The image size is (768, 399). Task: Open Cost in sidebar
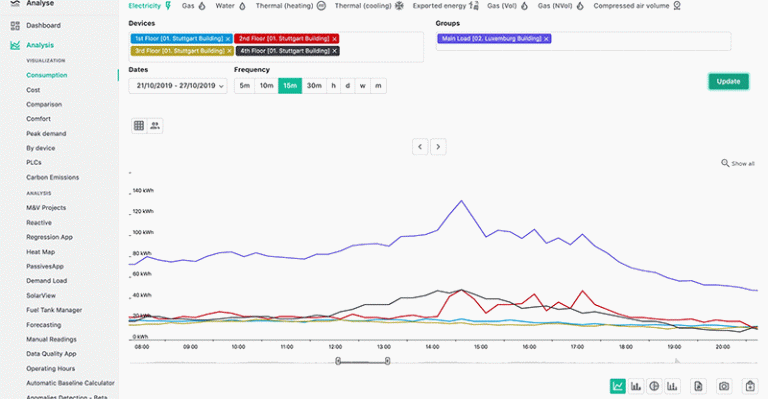click(x=33, y=90)
